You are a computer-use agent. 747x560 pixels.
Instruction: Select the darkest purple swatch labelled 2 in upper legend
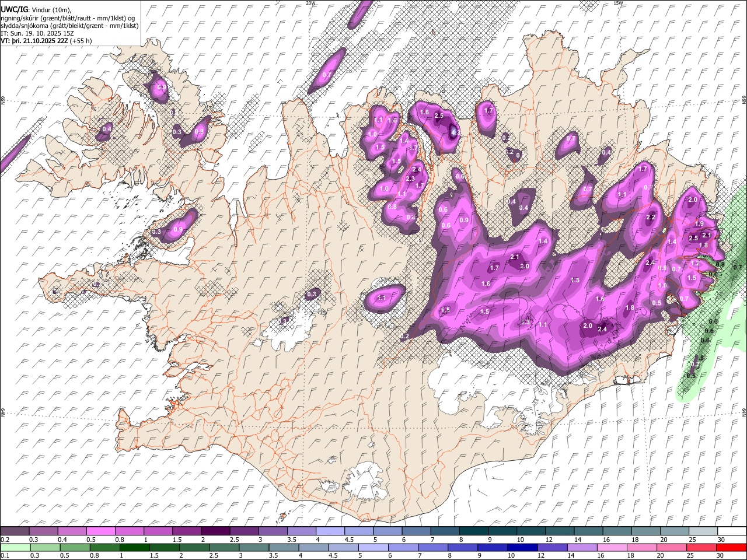pyautogui.click(x=215, y=531)
